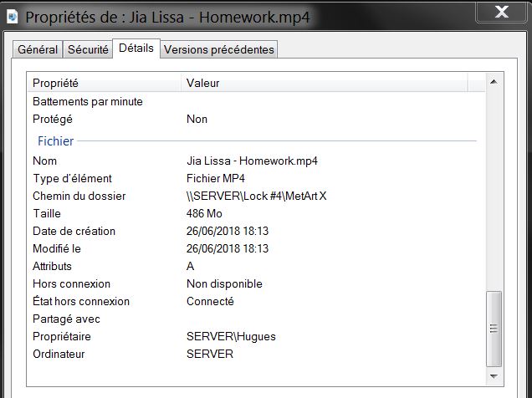Select the 'Hors connexion' property label
532x398 pixels.
point(72,283)
